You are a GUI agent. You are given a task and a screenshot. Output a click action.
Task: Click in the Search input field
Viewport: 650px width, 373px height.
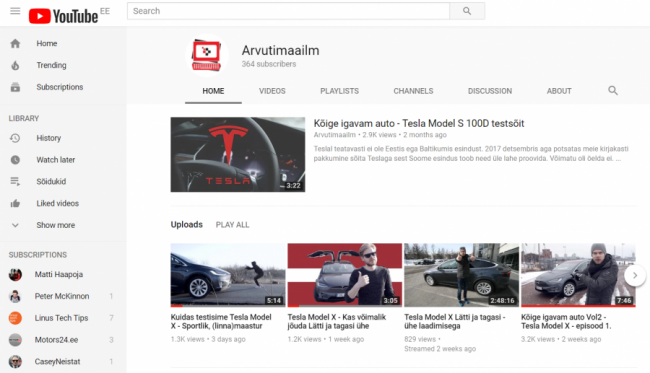tap(289, 11)
